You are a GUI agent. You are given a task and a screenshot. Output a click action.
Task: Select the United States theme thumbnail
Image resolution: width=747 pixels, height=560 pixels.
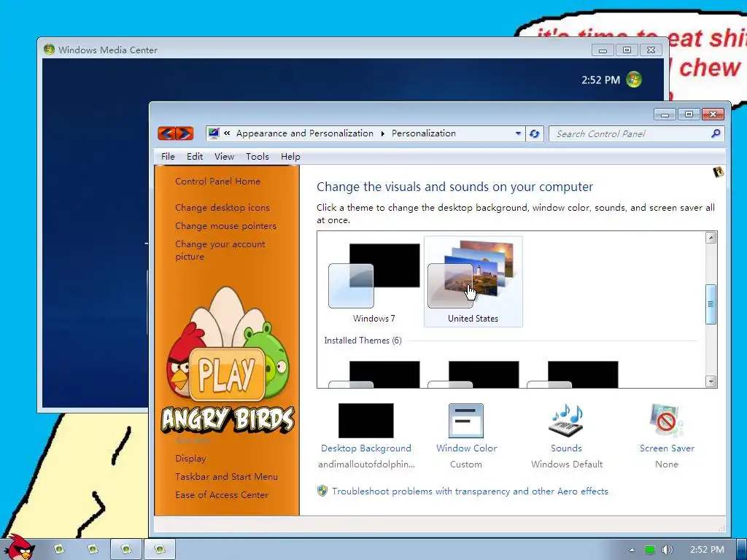(473, 281)
